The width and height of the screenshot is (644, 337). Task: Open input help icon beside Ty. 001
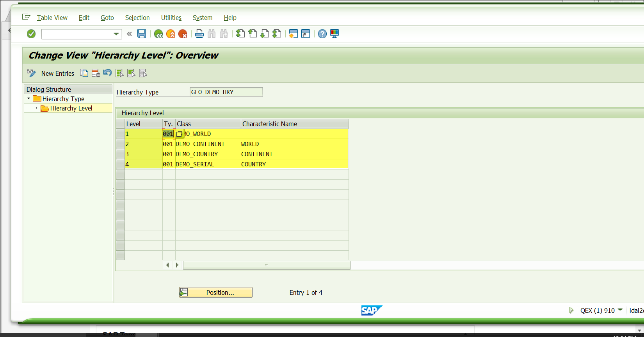point(180,134)
